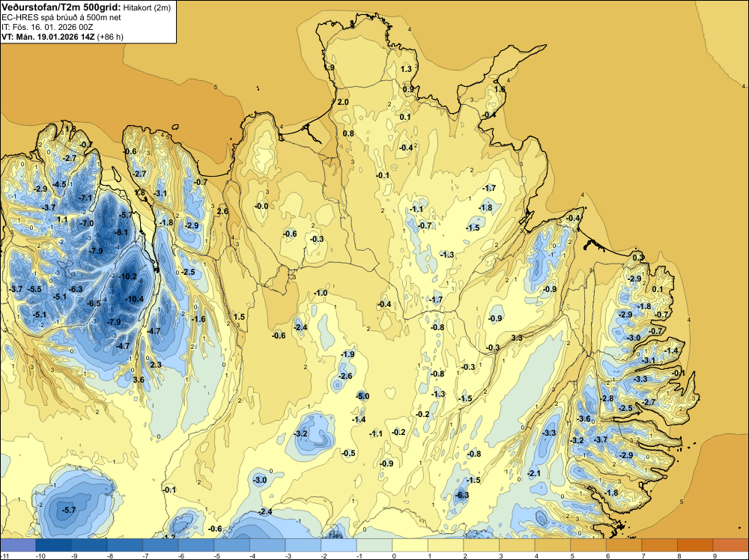Select legend swatch between -6 and -5
The width and height of the screenshot is (749, 560).
(195, 545)
